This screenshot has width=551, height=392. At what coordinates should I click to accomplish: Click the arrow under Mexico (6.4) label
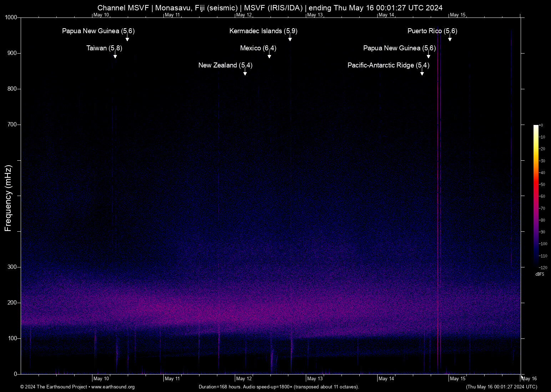click(269, 55)
